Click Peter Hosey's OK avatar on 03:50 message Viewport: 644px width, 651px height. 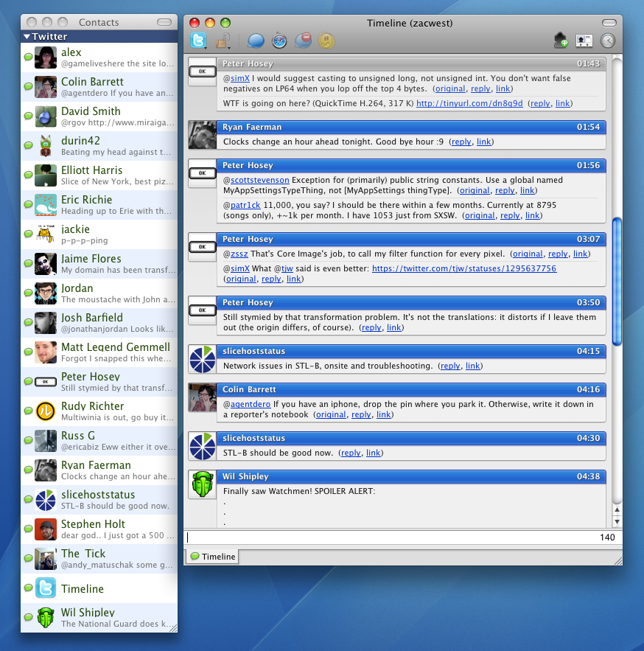203,310
